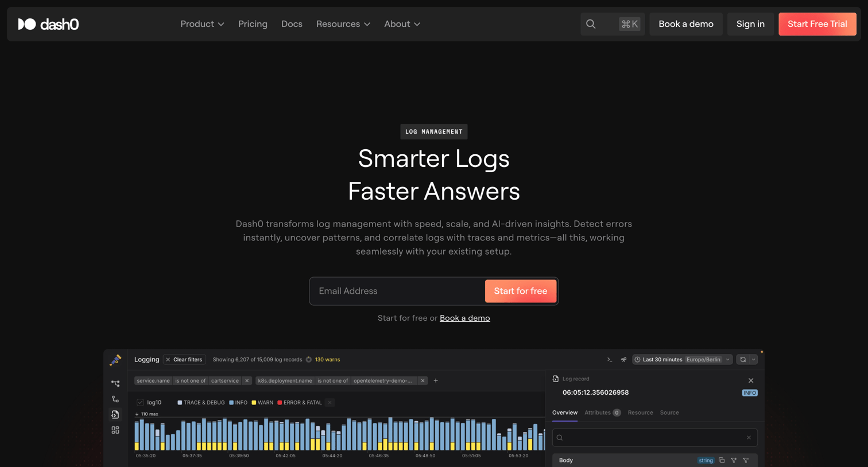This screenshot has height=467, width=868.
Task: Toggle TRACE & DEBUG severity legend
Action: tap(201, 403)
